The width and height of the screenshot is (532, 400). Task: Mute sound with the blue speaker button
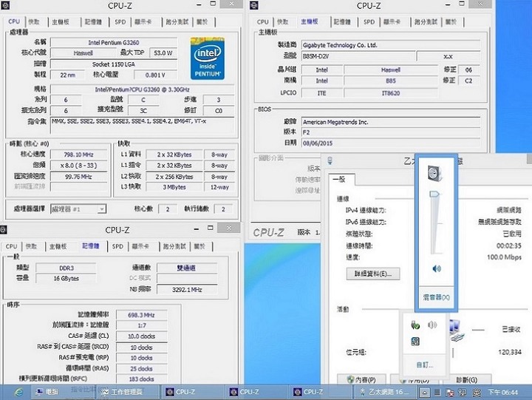coord(437,269)
